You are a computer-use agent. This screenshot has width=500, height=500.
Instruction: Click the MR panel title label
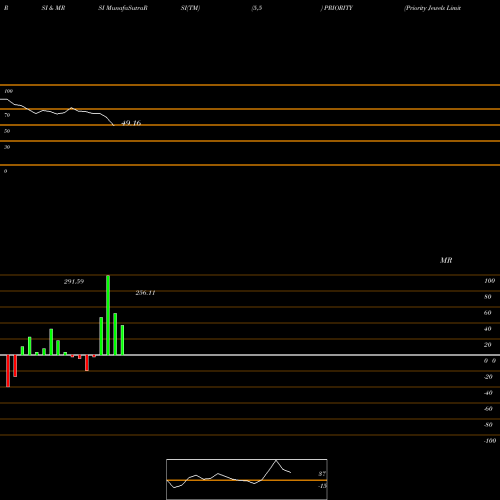(x=446, y=260)
